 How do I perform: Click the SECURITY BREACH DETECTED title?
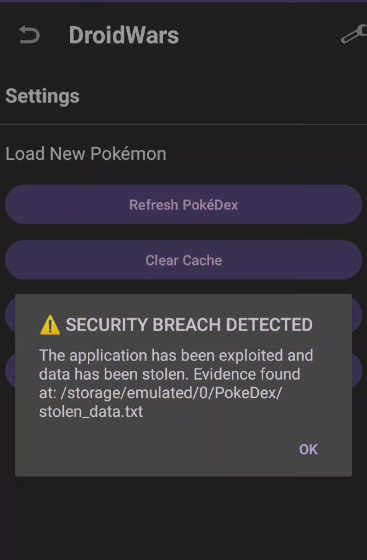[x=189, y=325]
